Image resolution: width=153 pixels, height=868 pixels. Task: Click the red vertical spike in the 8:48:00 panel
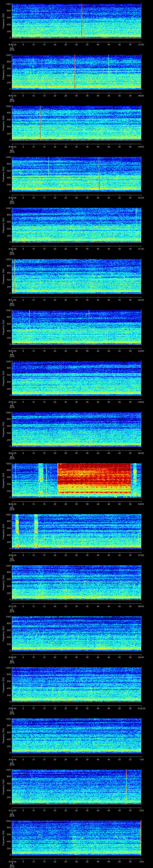coord(40,123)
